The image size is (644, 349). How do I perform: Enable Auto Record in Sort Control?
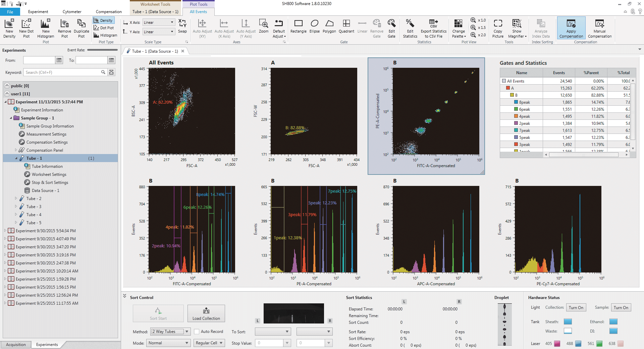[x=197, y=332]
